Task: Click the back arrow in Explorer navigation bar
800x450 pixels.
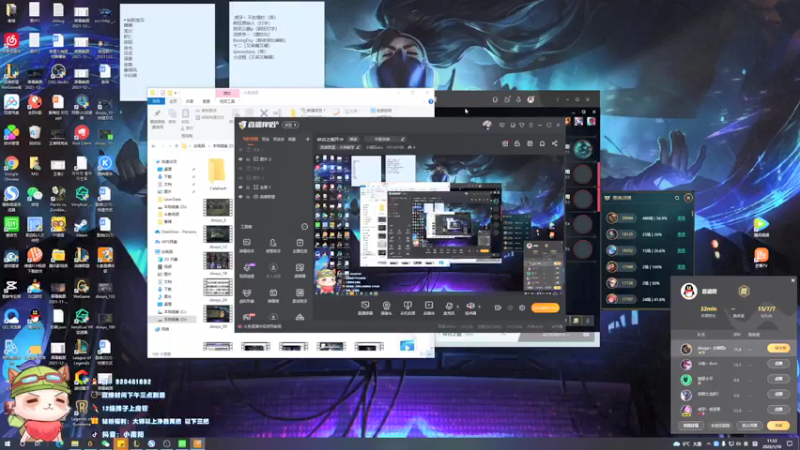Action: [154, 146]
